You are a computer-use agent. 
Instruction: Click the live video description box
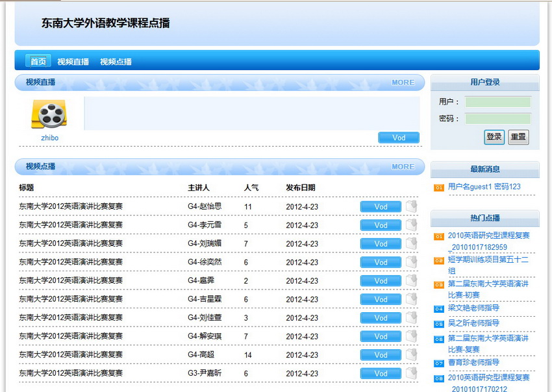(252, 114)
